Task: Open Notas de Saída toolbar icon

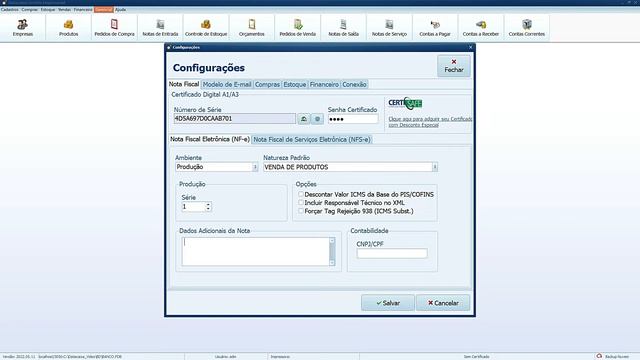Action: click(343, 28)
